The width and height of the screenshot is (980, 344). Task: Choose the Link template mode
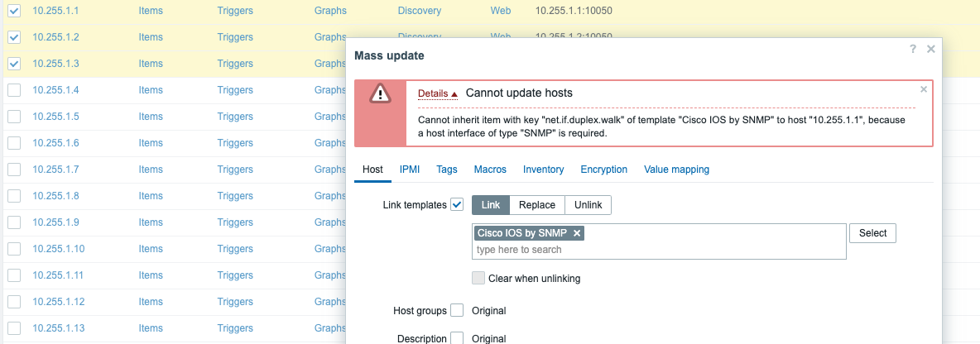point(491,205)
